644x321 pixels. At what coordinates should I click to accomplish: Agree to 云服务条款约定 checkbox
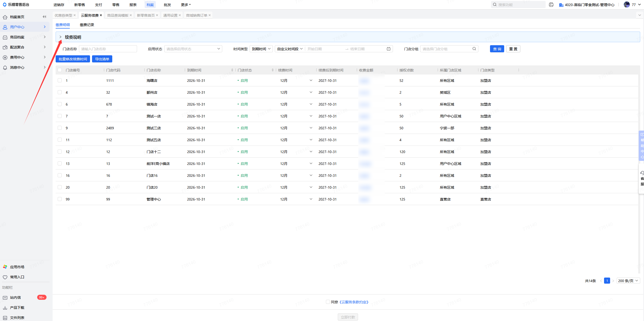328,302
